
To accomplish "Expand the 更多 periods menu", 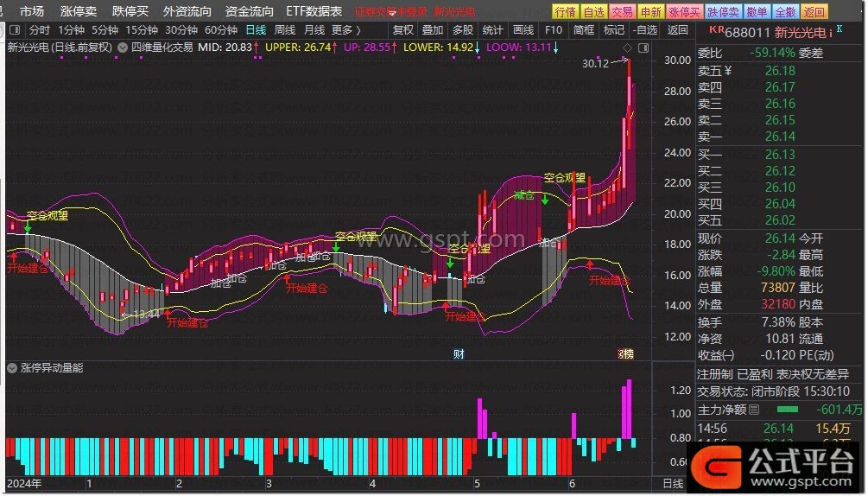I will tap(346, 30).
